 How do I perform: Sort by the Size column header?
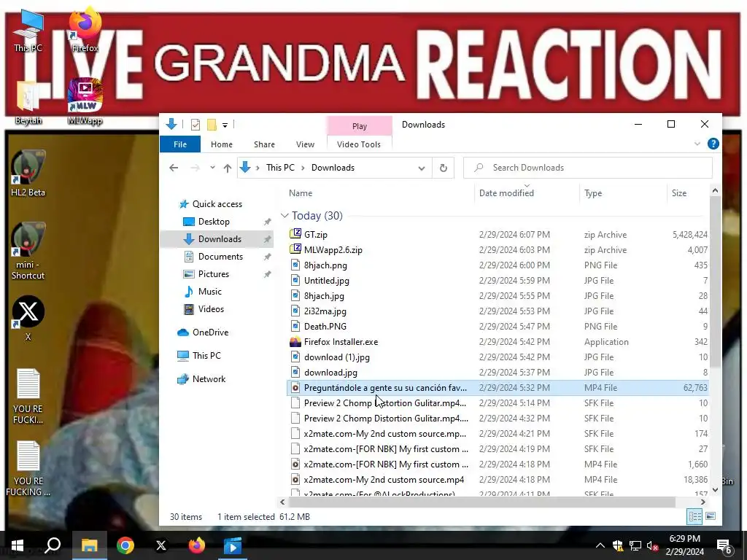679,192
